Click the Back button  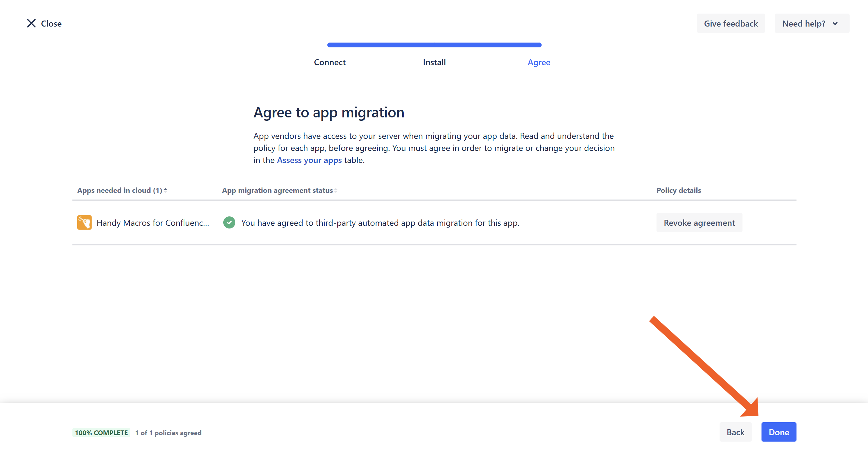click(x=735, y=432)
